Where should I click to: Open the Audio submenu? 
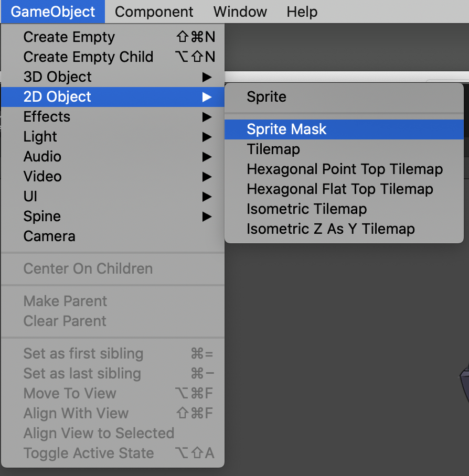42,157
